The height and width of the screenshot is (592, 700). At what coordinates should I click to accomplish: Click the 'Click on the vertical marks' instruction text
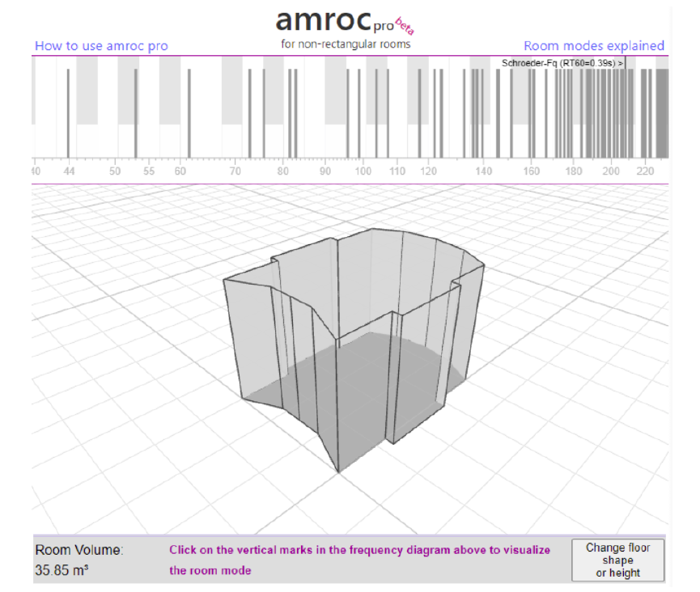(x=359, y=560)
